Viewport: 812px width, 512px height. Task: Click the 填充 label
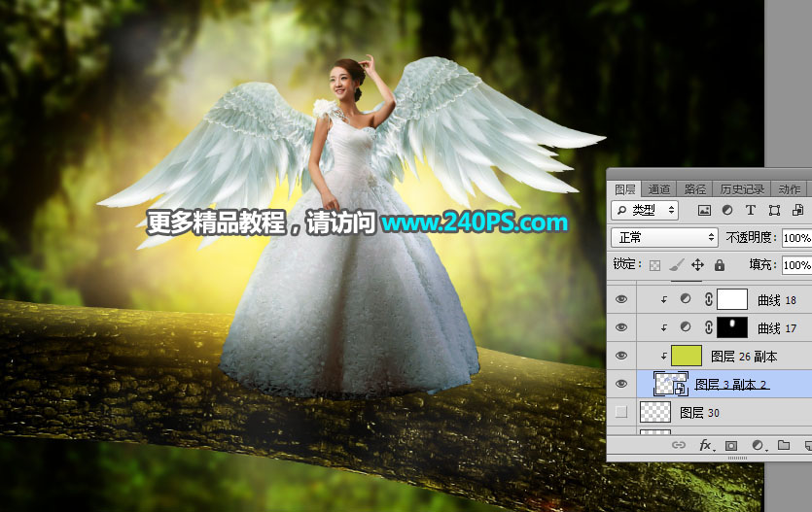[x=762, y=265]
